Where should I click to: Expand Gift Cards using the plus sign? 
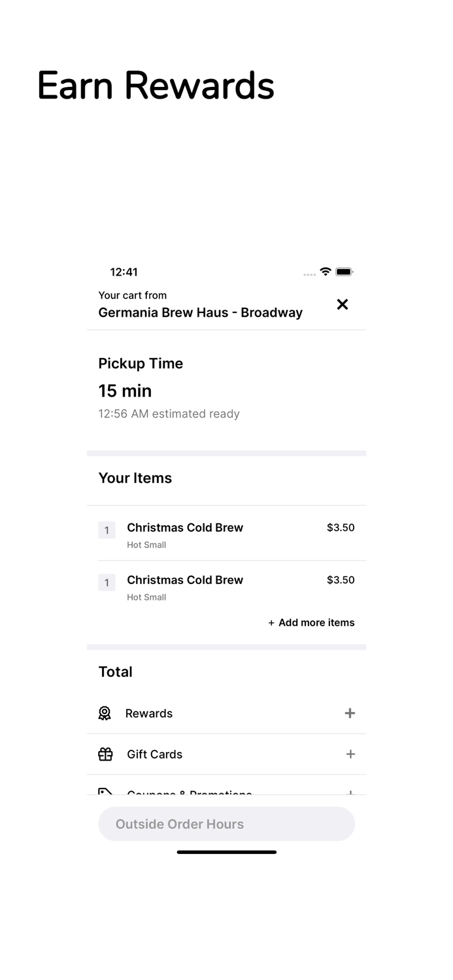[350, 755]
